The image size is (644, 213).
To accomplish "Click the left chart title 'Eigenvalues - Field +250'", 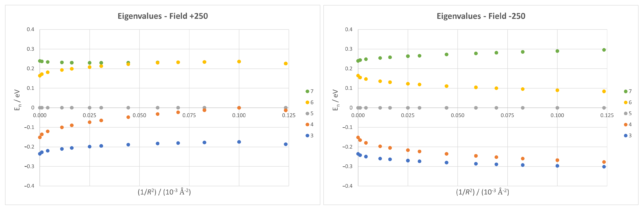I will [162, 16].
